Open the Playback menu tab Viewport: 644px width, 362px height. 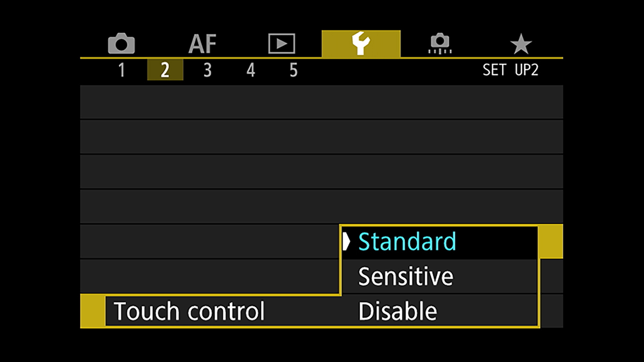pyautogui.click(x=282, y=43)
